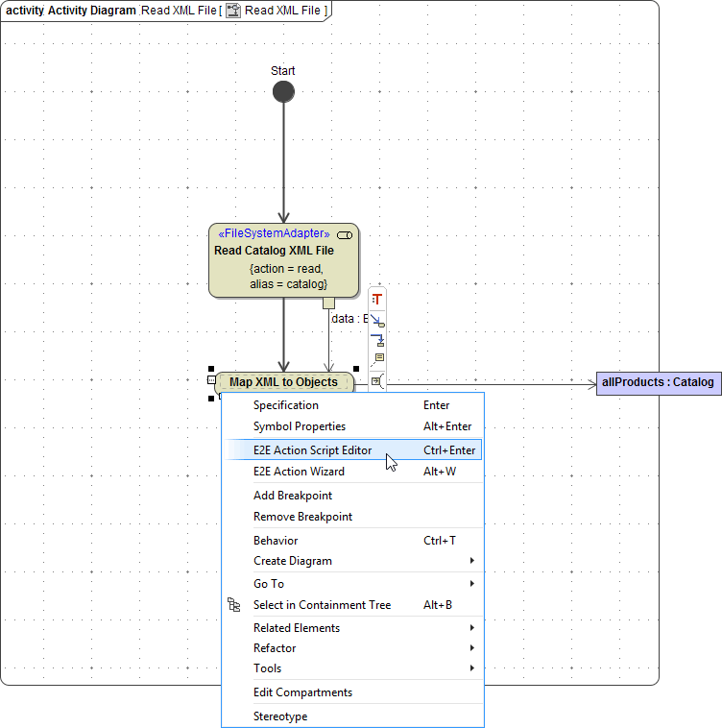This screenshot has width=722, height=728.
Task: Click the Start initial node circle
Action: tap(283, 92)
